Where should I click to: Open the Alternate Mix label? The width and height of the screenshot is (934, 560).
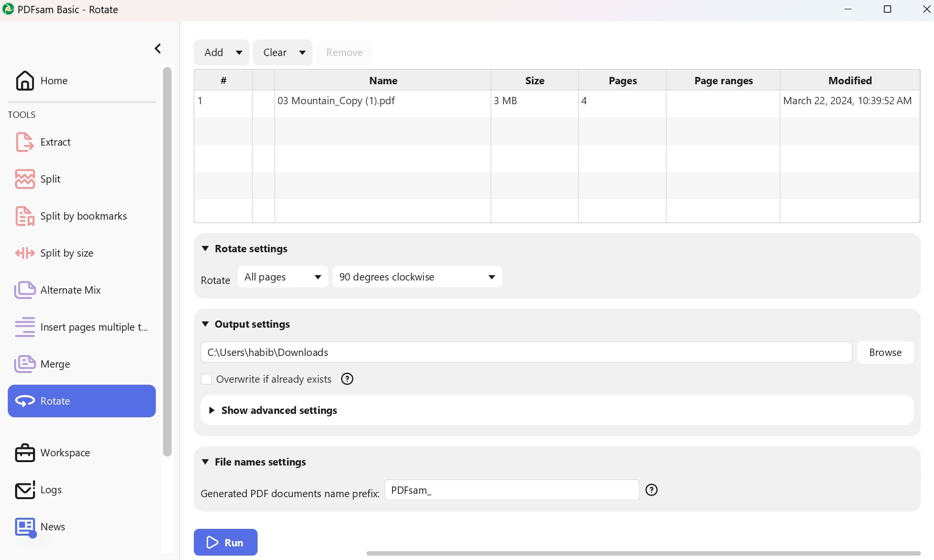coord(71,290)
